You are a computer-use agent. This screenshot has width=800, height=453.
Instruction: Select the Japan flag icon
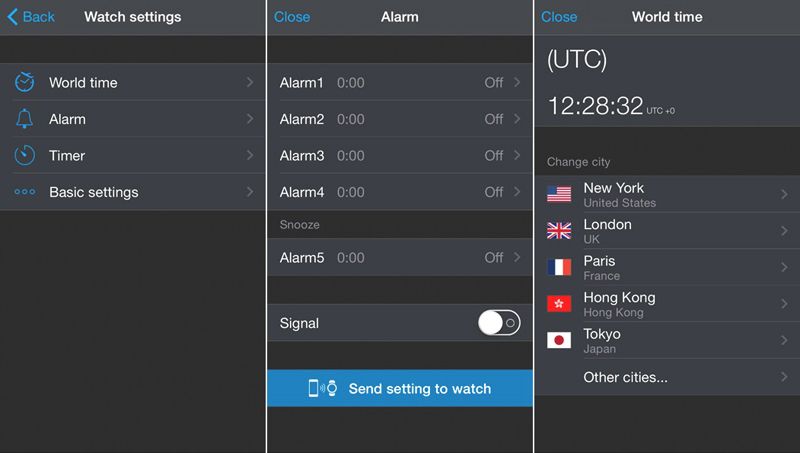(559, 340)
